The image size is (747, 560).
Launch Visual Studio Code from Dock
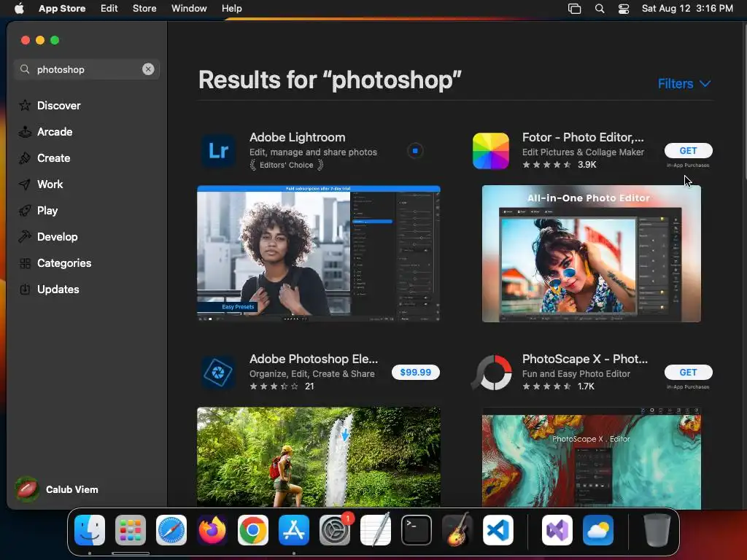(498, 530)
